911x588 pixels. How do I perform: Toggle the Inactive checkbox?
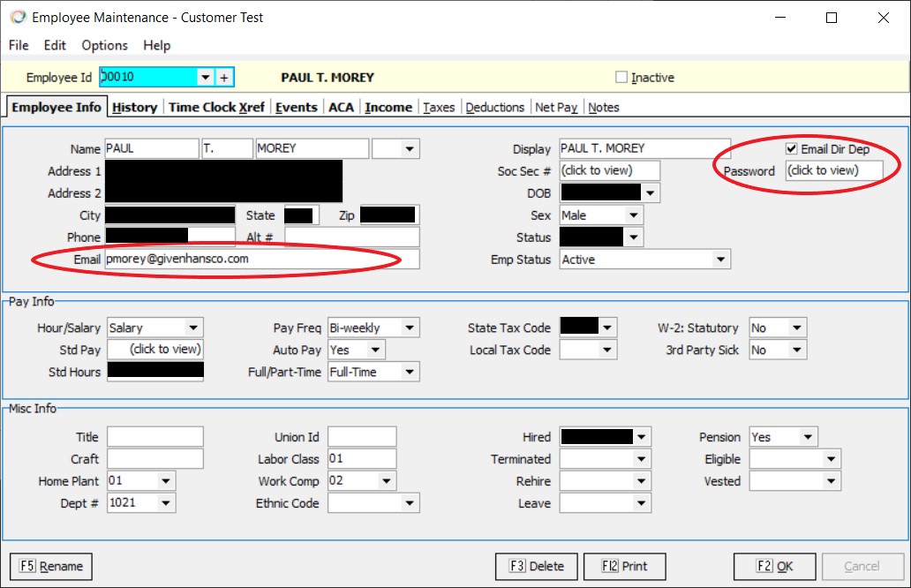point(621,78)
